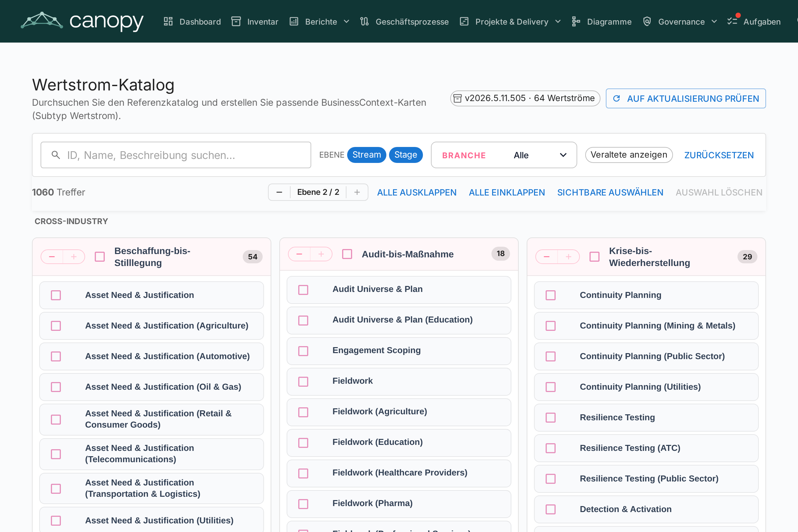The height and width of the screenshot is (532, 798).
Task: Select the Fieldwork (Pharma) card
Action: (399, 503)
